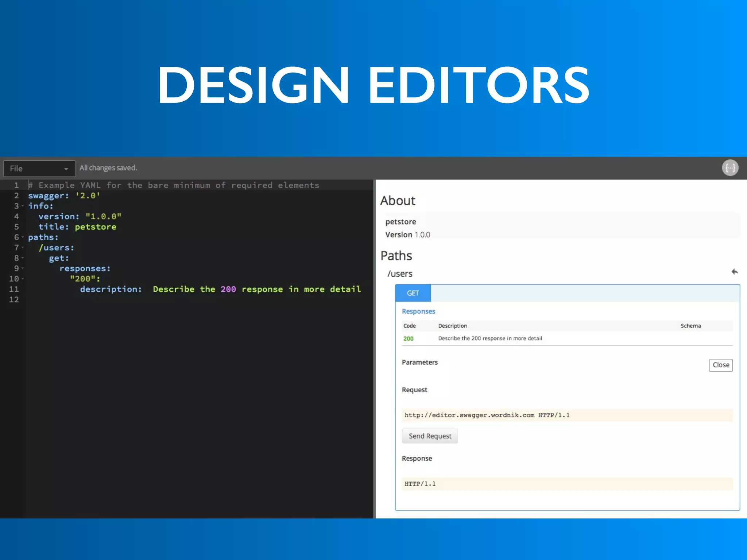Image resolution: width=747 pixels, height=560 pixels.
Task: Click 'All changes saved.' status text
Action: click(x=108, y=168)
